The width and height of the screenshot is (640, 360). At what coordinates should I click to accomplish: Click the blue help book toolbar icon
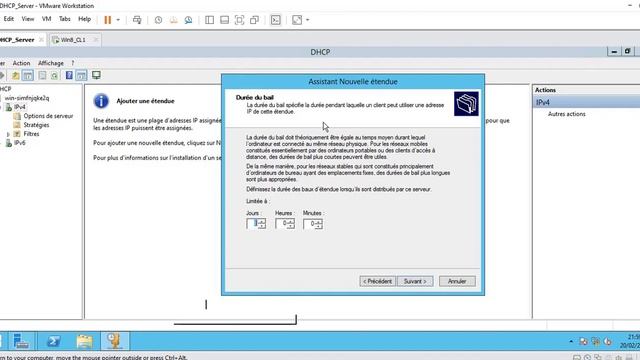69,76
